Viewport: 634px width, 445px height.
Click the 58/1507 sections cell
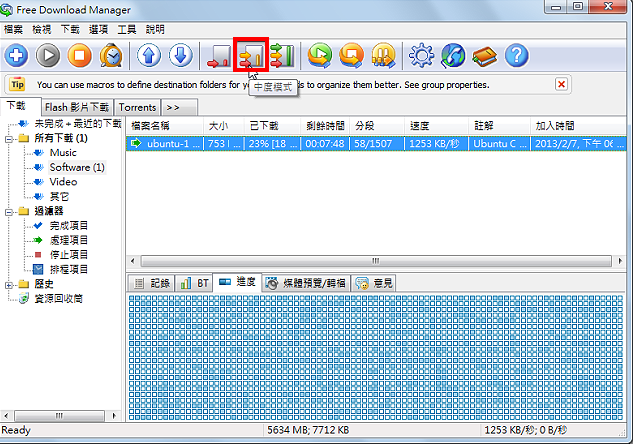(x=377, y=143)
